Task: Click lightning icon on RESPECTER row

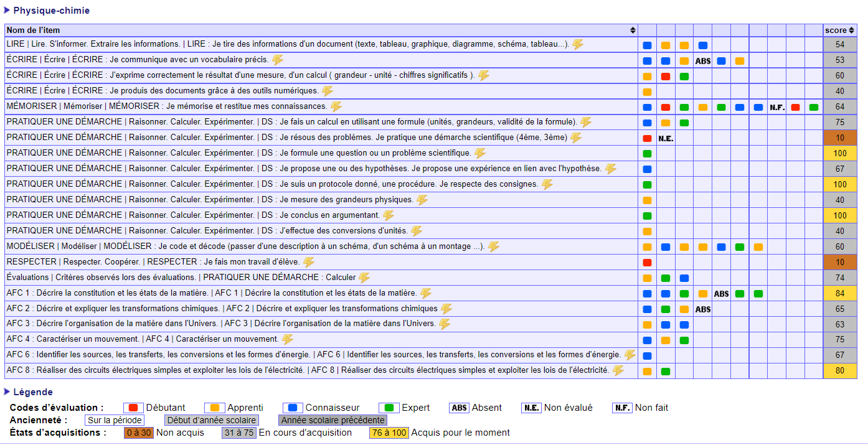Action: 309,262
